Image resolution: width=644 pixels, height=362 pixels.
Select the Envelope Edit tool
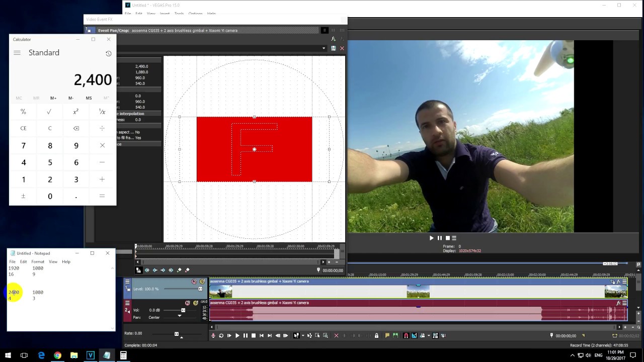[x=309, y=335]
